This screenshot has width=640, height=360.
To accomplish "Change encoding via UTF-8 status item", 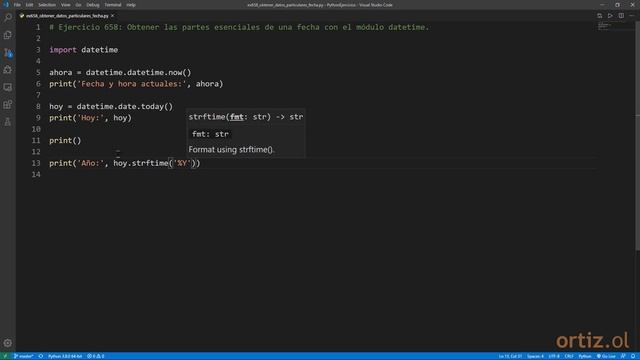I will coord(554,356).
